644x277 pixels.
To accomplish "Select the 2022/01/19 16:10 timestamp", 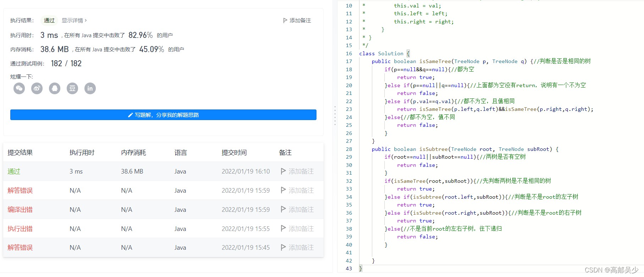I will [246, 171].
